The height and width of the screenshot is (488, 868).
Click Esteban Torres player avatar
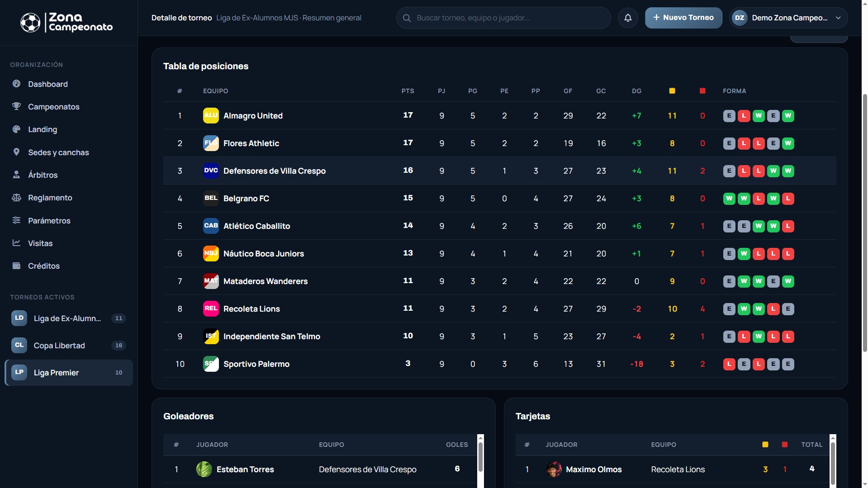coord(204,469)
